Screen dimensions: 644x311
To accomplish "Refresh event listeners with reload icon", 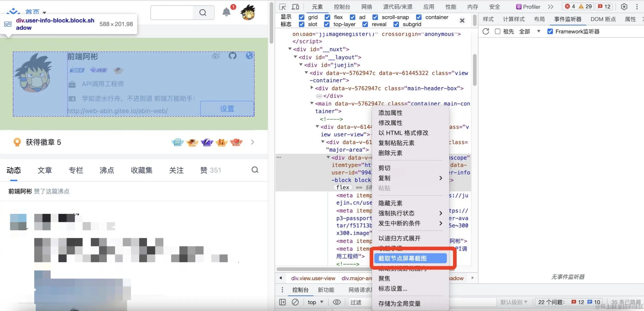I will point(486,31).
